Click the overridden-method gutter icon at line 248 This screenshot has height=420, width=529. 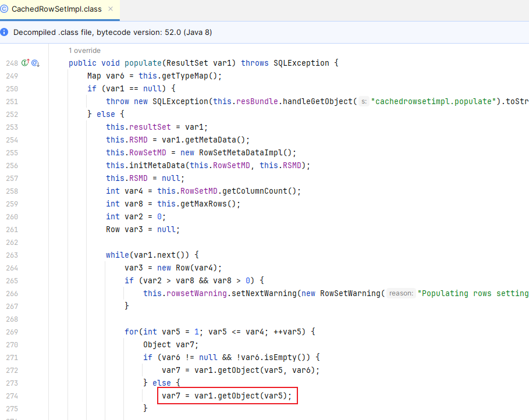(35, 63)
